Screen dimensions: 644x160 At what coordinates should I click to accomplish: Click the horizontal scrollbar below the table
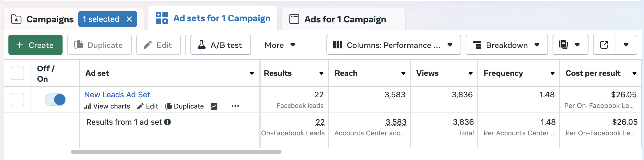[x=176, y=152]
